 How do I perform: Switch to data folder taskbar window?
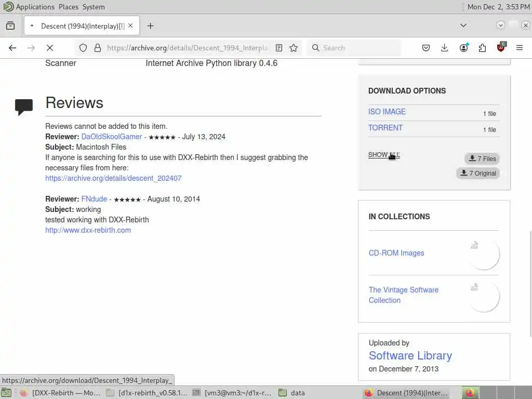pyautogui.click(x=292, y=393)
